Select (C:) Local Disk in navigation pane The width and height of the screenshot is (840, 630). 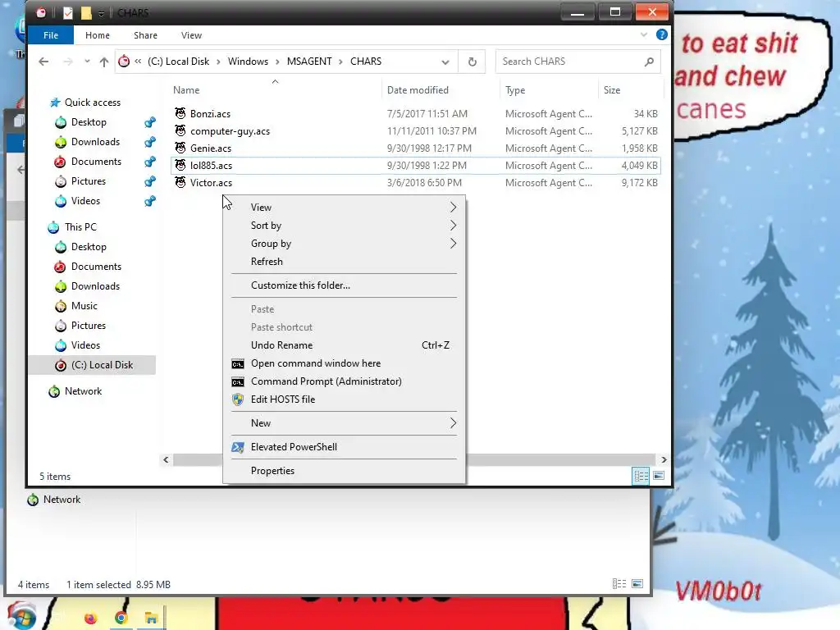tap(102, 365)
